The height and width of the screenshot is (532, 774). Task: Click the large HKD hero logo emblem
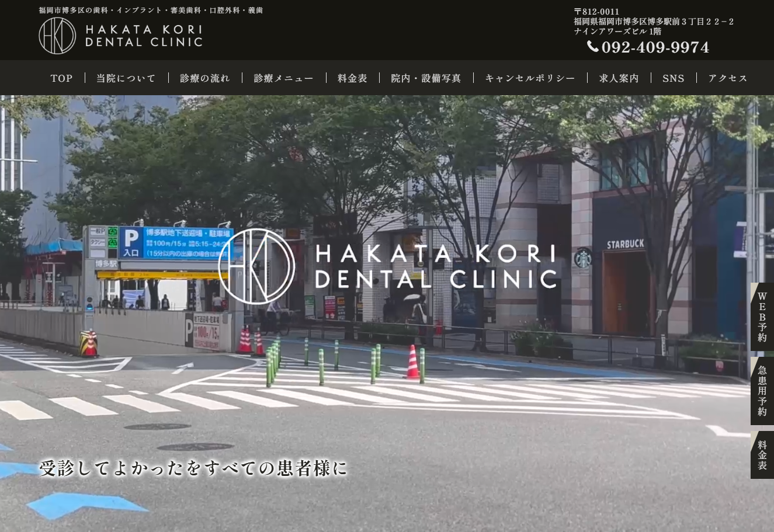[x=256, y=266]
